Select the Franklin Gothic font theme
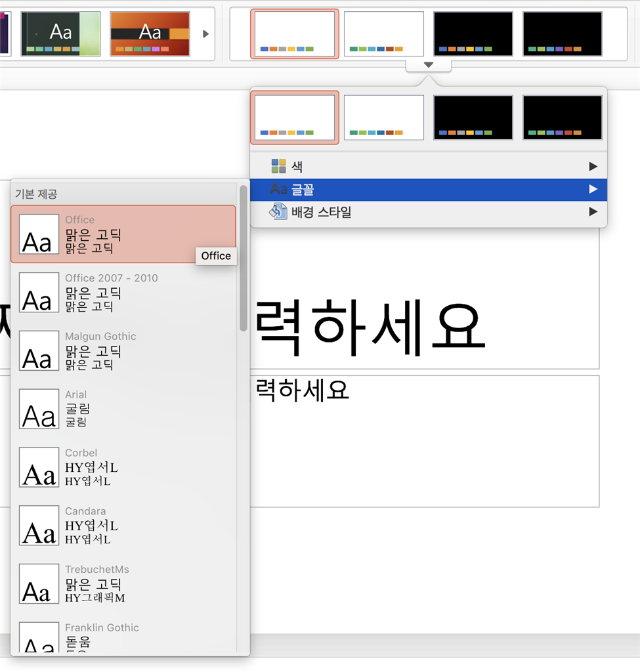Screen dimensions: 640x672 [x=123, y=637]
